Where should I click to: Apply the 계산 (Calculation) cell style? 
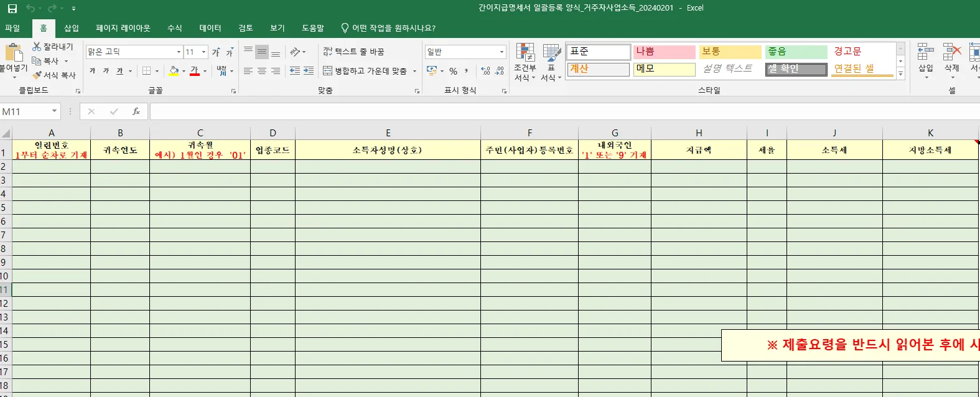point(598,69)
